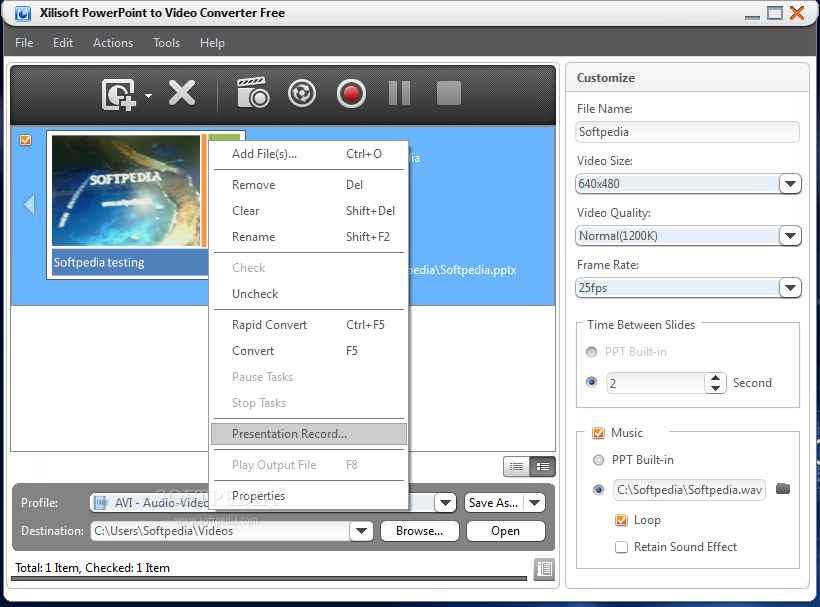Click the Open destination button
The width and height of the screenshot is (820, 607).
coord(505,531)
